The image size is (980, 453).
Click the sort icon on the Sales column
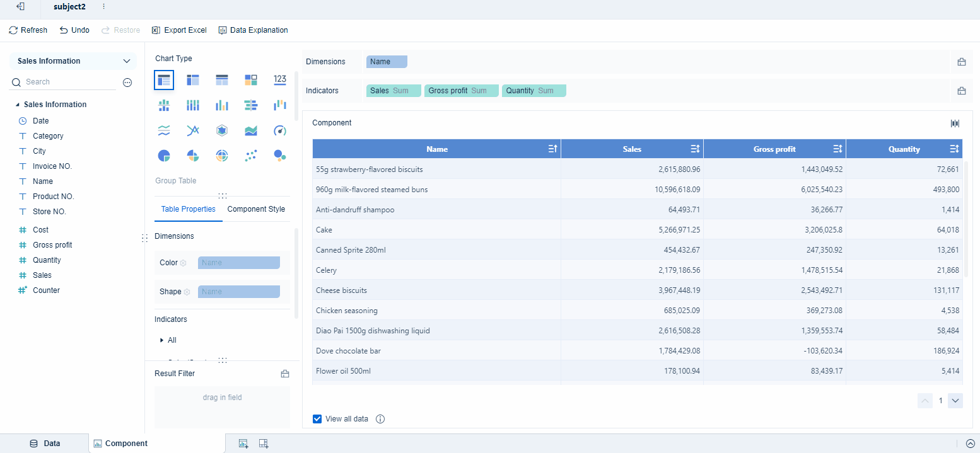pyautogui.click(x=695, y=149)
